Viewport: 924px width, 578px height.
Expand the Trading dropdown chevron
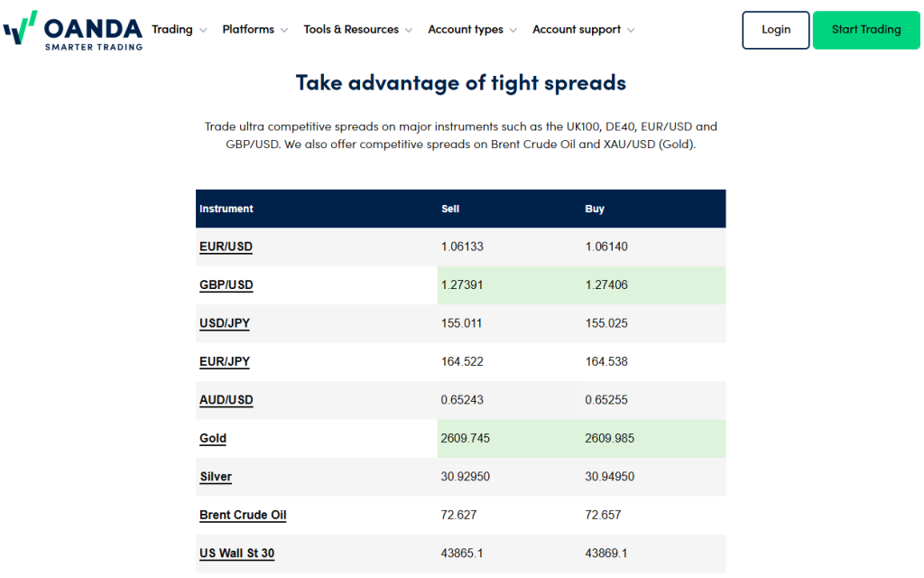[x=202, y=30]
